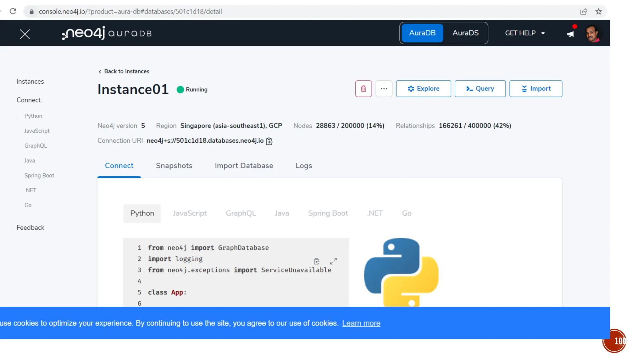Image resolution: width=644 pixels, height=362 pixels.
Task: Copy the connection URI with clipboard icon
Action: point(269,141)
